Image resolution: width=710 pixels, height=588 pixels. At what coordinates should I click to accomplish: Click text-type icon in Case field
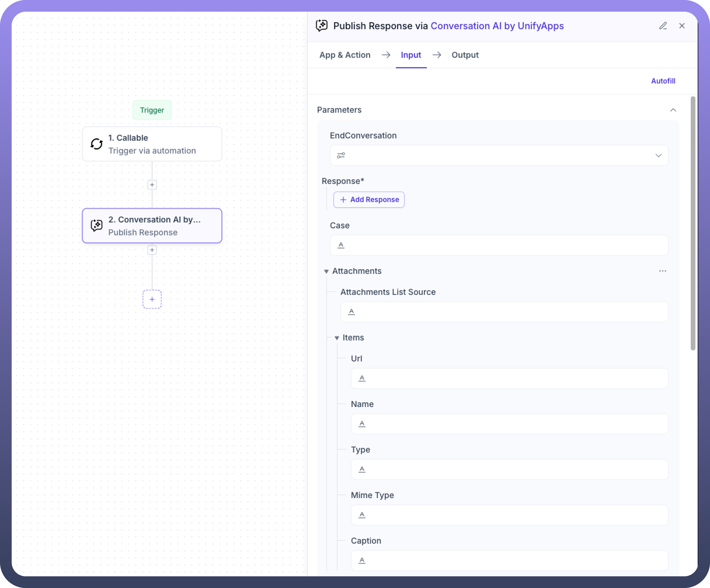pyautogui.click(x=341, y=245)
